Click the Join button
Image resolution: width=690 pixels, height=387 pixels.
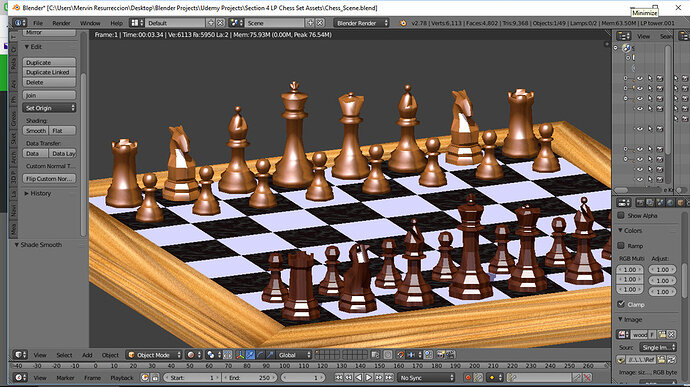tap(49, 95)
